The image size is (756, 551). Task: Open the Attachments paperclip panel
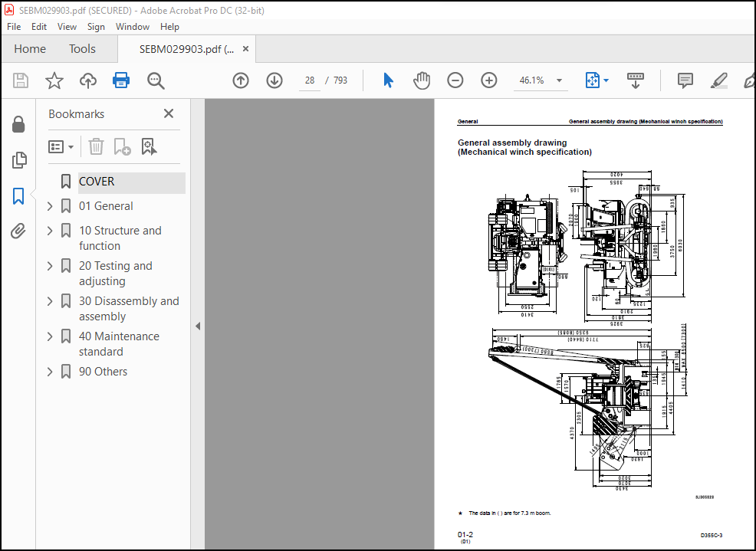(x=18, y=231)
